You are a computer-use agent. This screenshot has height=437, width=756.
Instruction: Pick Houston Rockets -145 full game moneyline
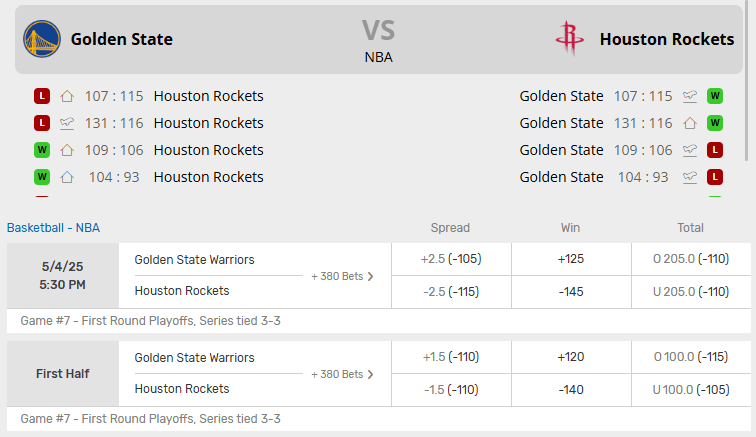click(x=571, y=291)
